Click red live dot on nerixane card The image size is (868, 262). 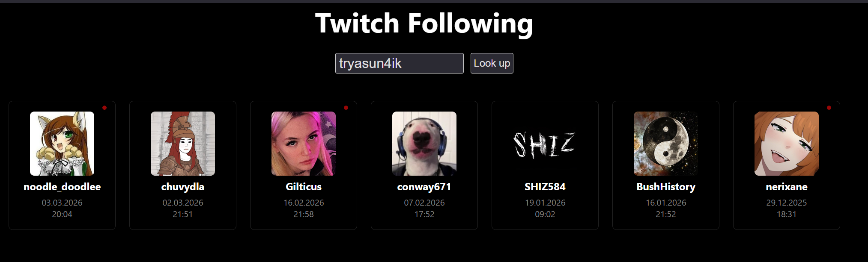pos(829,108)
